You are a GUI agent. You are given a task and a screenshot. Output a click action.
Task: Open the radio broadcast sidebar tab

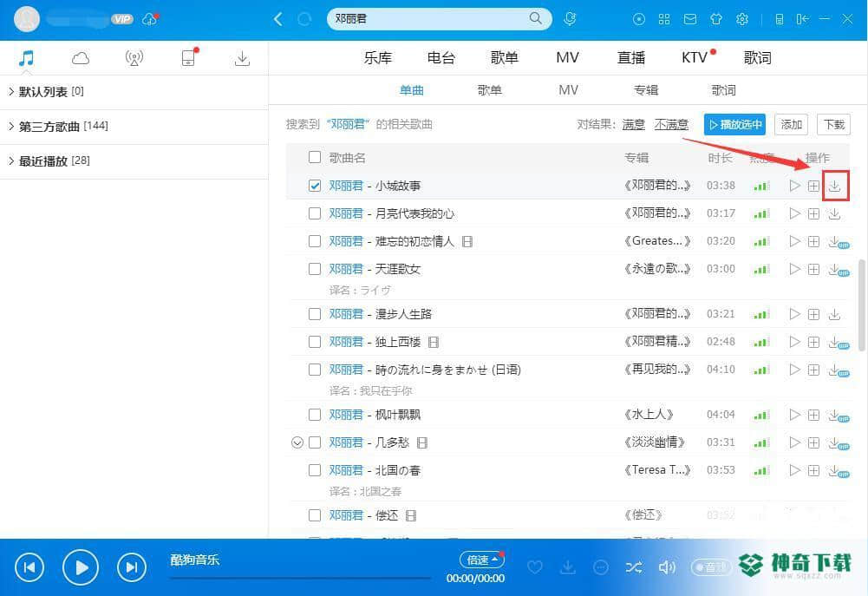coord(134,58)
